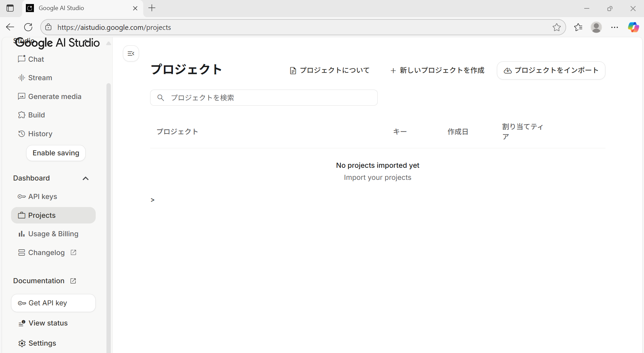Expand the small arrow below the projects table

(x=153, y=200)
